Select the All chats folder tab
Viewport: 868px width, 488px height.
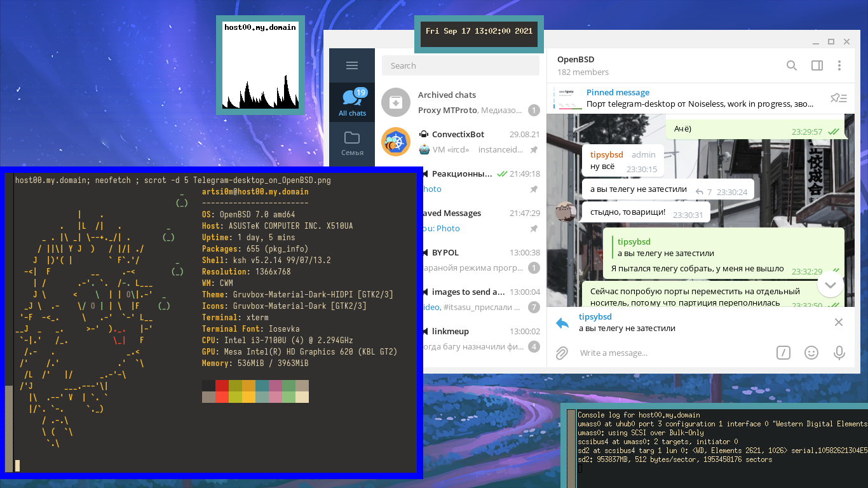click(352, 102)
